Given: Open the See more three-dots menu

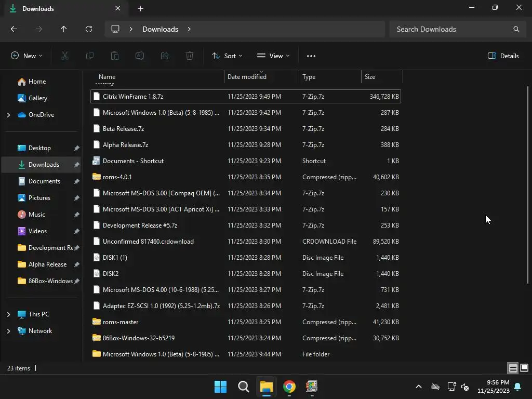Looking at the screenshot, I should pos(311,56).
